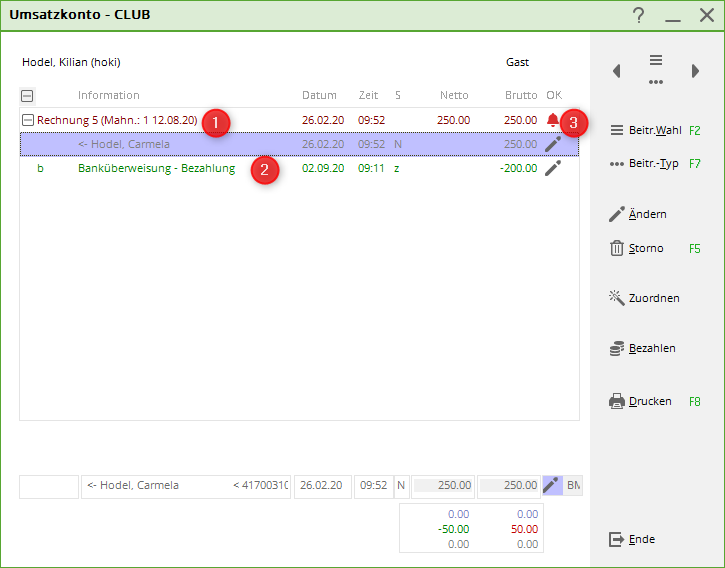The image size is (725, 568).
Task: Click pencil icon in Banküberweisung row
Action: (x=553, y=168)
